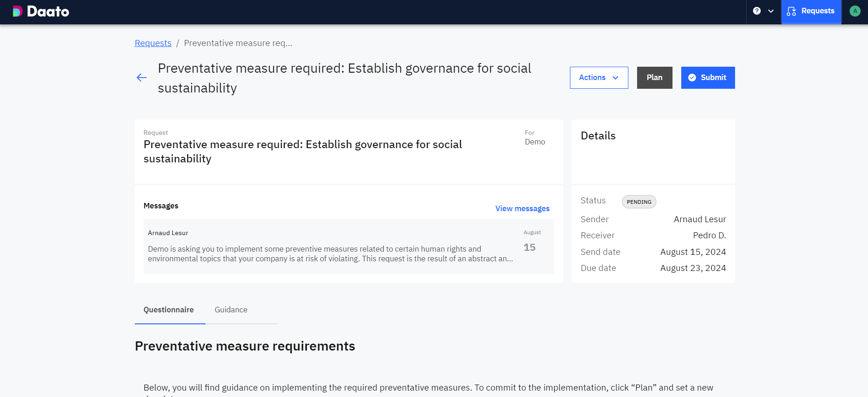Viewport: 868px width, 397px height.
Task: Click the Daato logo icon
Action: pyautogui.click(x=17, y=12)
